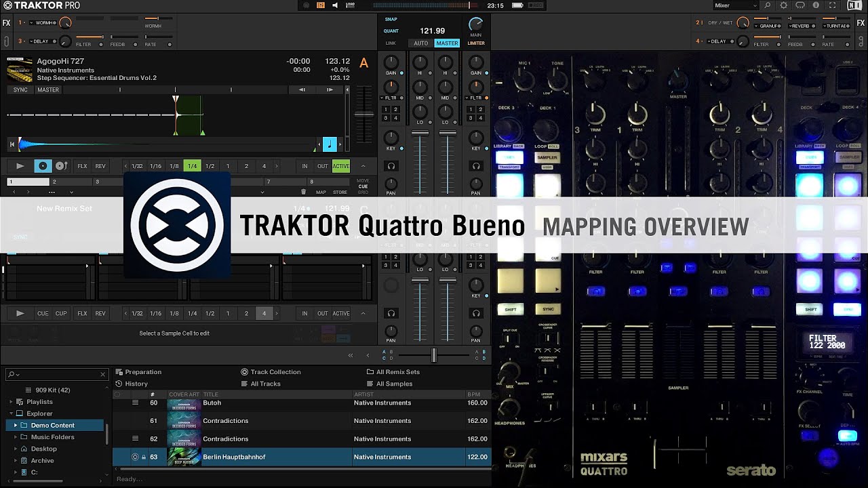868x488 pixels.
Task: Open the All Tracks favorite
Action: pyautogui.click(x=260, y=384)
